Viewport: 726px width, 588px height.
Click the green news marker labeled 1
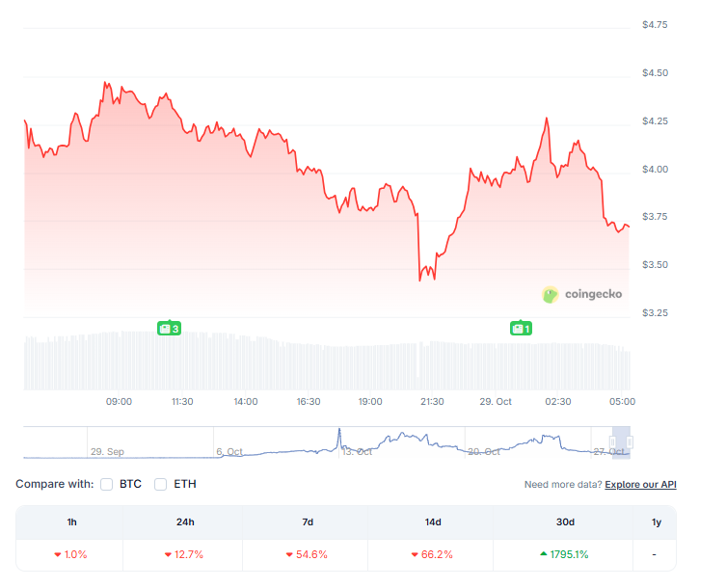(521, 329)
